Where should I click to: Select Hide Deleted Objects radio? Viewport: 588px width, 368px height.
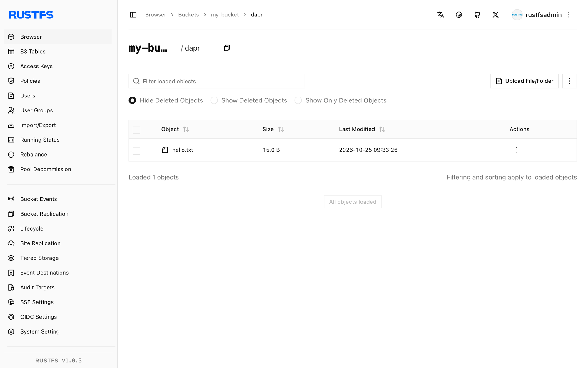132,100
